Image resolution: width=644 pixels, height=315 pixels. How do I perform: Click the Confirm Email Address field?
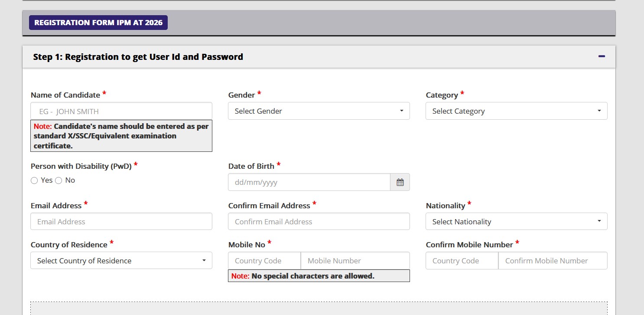(x=319, y=221)
